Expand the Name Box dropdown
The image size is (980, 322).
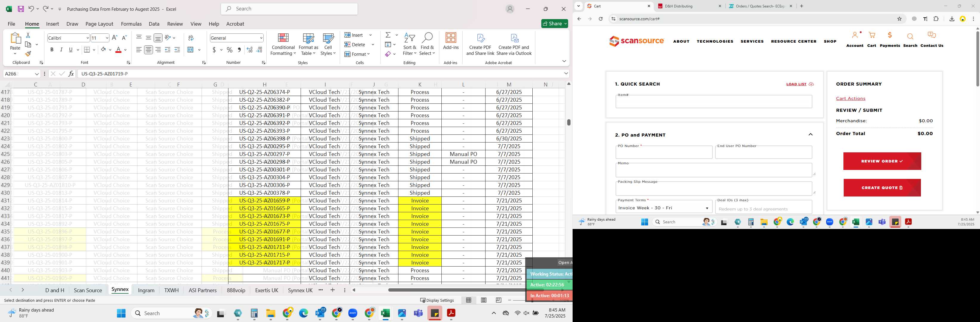click(x=37, y=74)
